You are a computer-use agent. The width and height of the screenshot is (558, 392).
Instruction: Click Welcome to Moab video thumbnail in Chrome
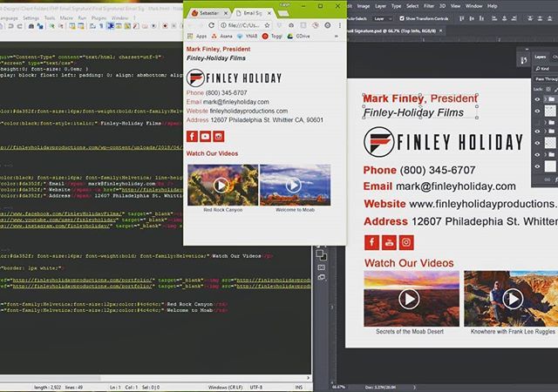pyautogui.click(x=295, y=185)
